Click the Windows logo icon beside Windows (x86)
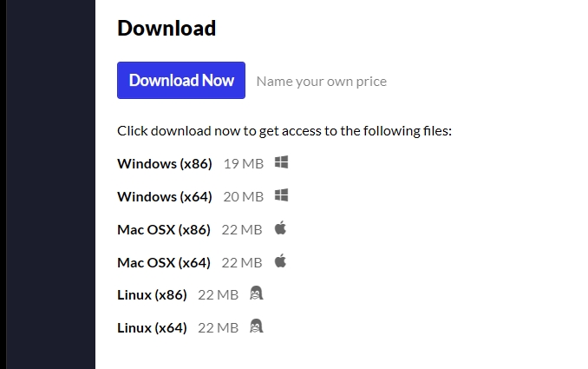Viewport: 588px width, 369px height. [x=281, y=162]
